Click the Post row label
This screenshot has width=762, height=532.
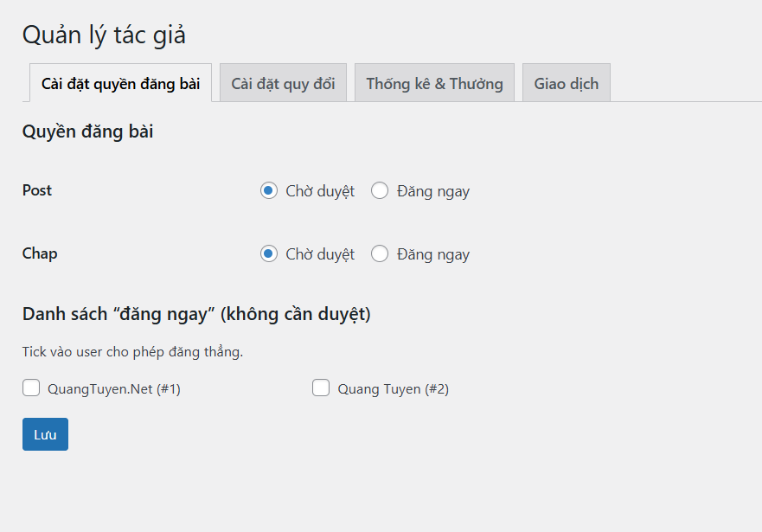pyautogui.click(x=37, y=190)
